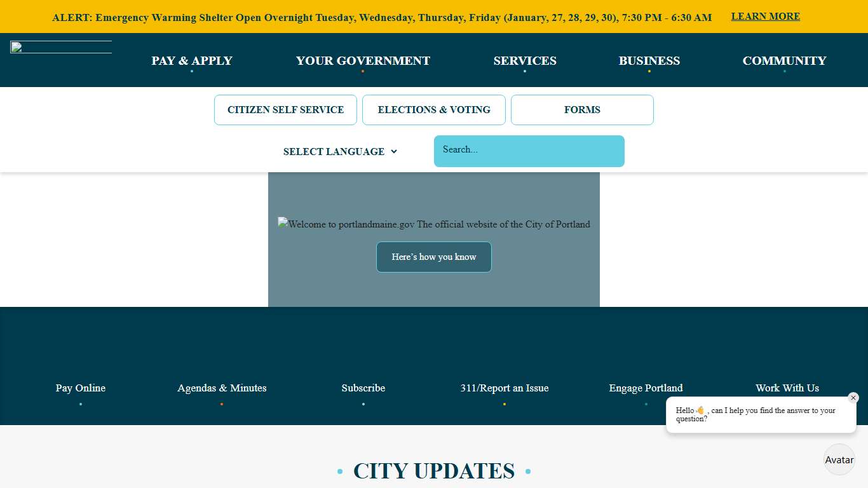Click the Forms button
Viewport: 868px width, 488px height.
point(582,109)
